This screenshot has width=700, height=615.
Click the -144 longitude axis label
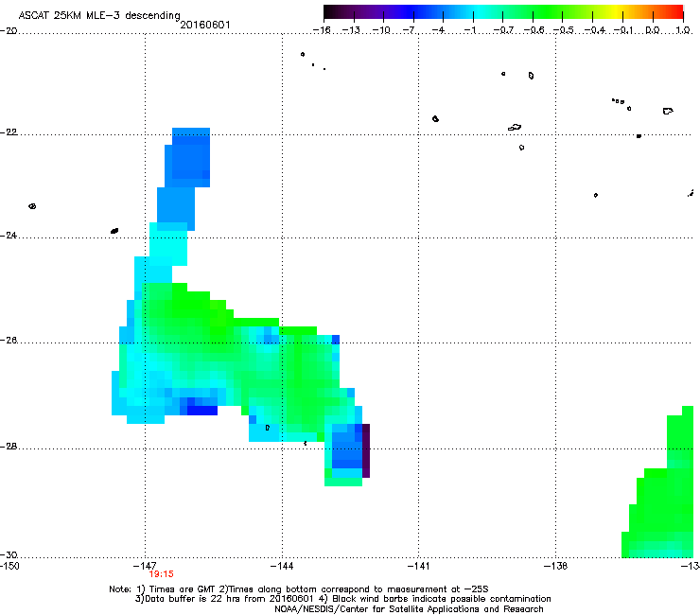[282, 566]
